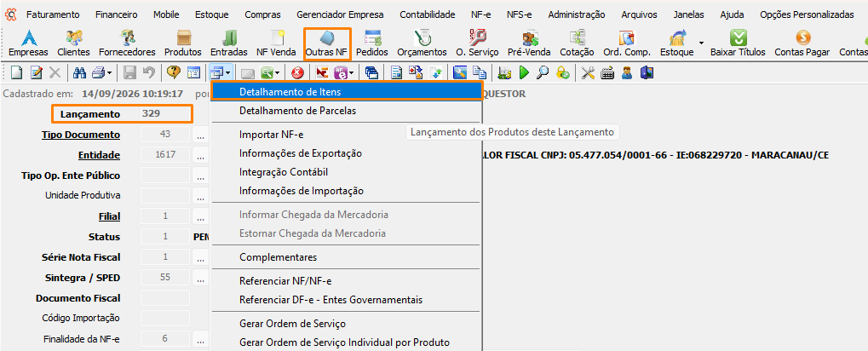Click the magnifying glass icon
The height and width of the screenshot is (351, 868).
543,72
